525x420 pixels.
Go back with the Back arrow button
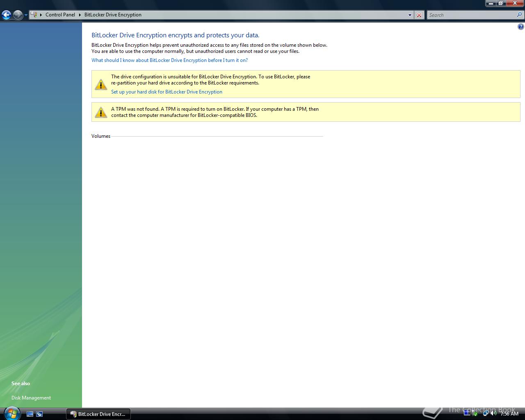coord(6,15)
